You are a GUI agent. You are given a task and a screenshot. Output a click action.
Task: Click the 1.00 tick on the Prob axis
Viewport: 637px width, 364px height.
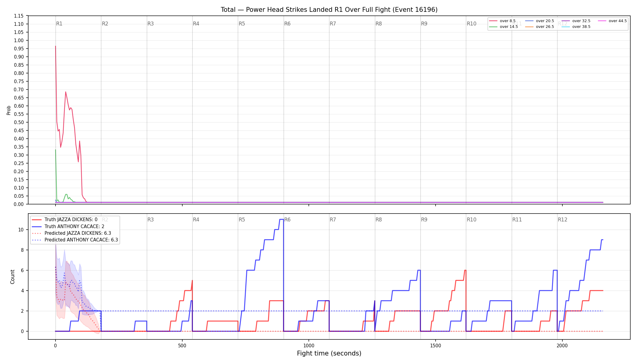click(x=19, y=40)
